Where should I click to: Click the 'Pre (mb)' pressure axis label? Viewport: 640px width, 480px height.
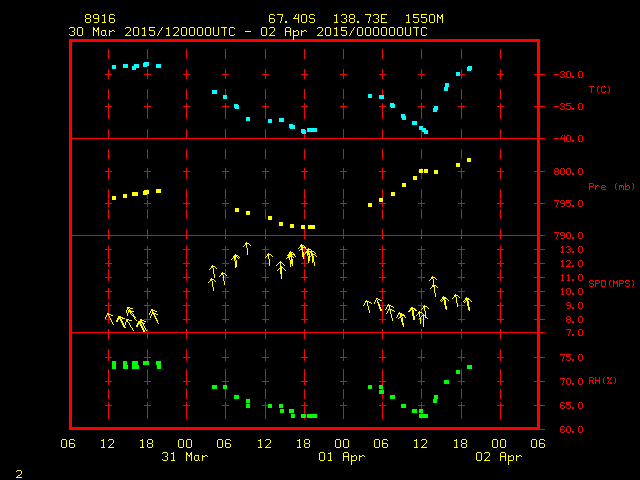[x=612, y=187]
